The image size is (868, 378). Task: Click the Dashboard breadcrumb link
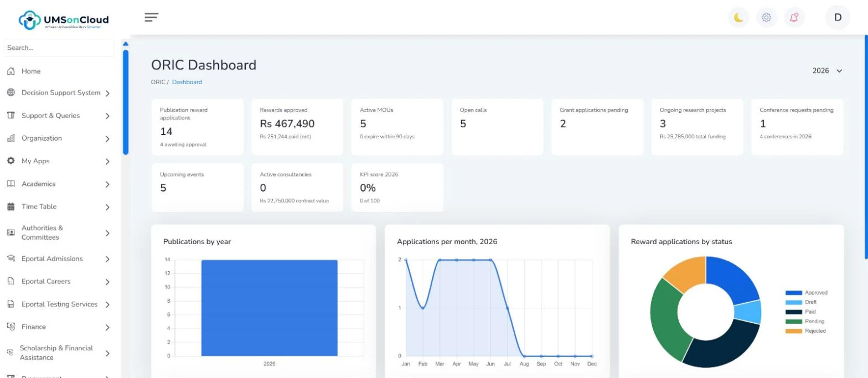pyautogui.click(x=187, y=82)
